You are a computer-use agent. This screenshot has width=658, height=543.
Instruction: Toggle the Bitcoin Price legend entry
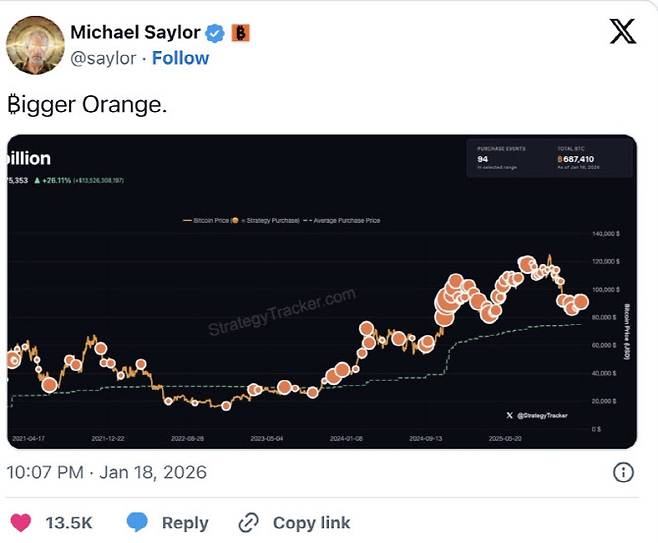click(x=207, y=220)
